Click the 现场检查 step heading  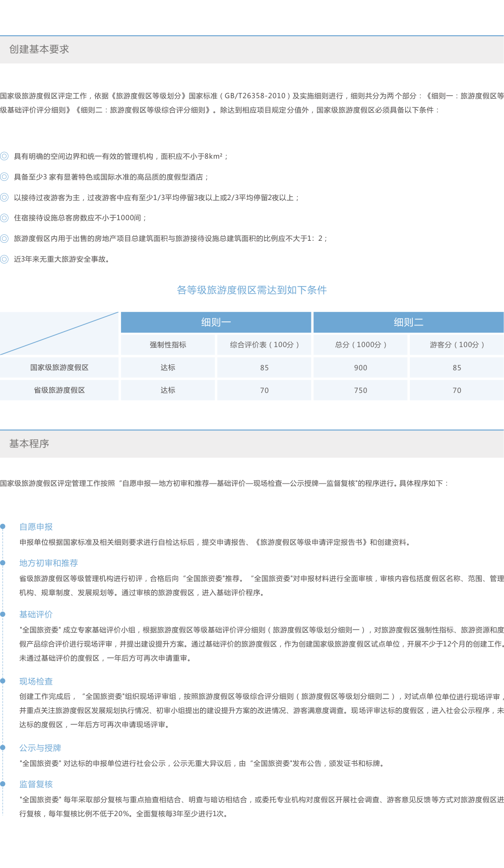coord(36,681)
